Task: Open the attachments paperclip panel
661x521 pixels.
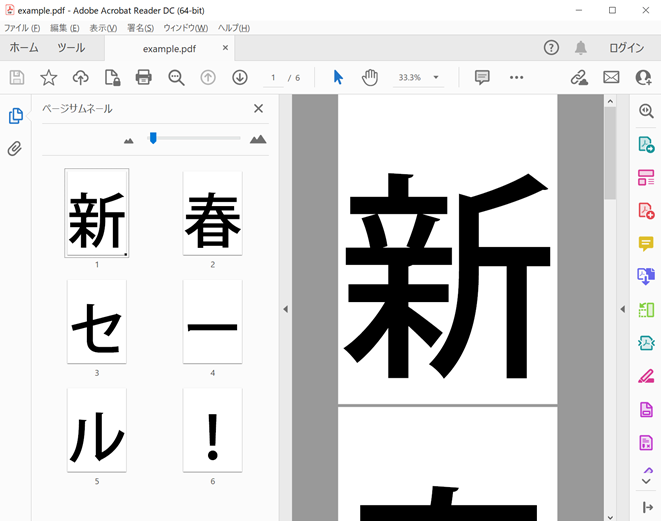Action: click(15, 148)
